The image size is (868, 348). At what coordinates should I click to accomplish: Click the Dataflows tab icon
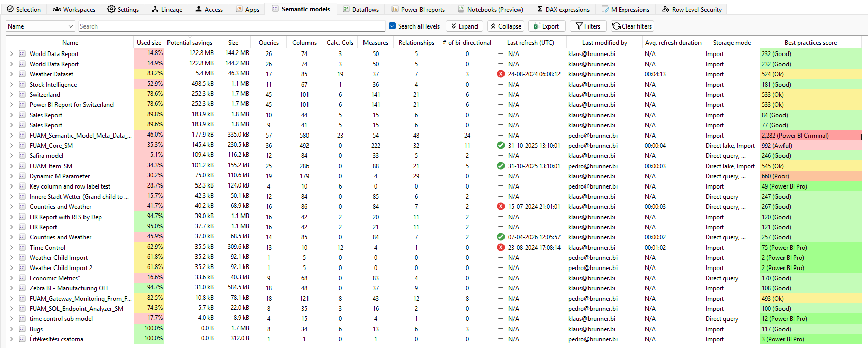click(346, 9)
